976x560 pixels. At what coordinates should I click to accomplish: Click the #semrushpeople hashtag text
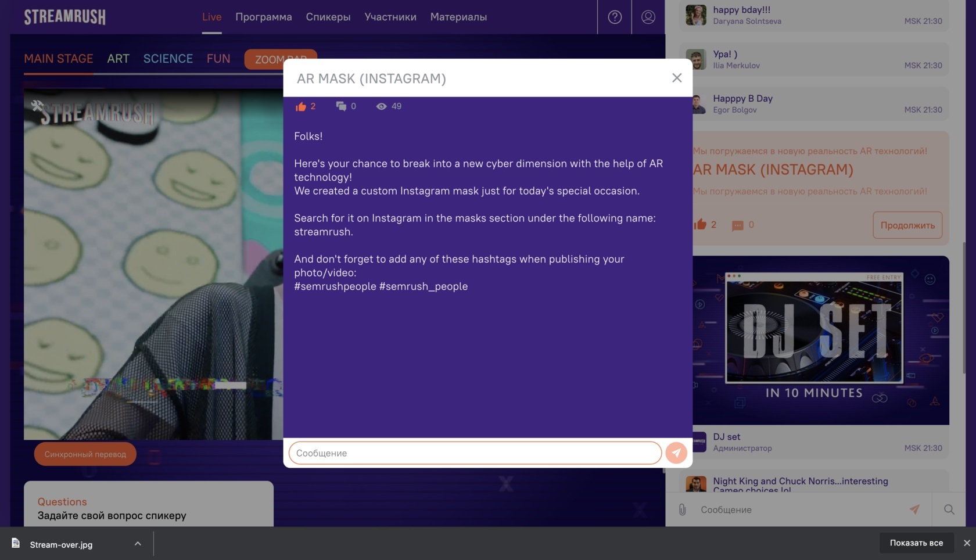click(335, 286)
